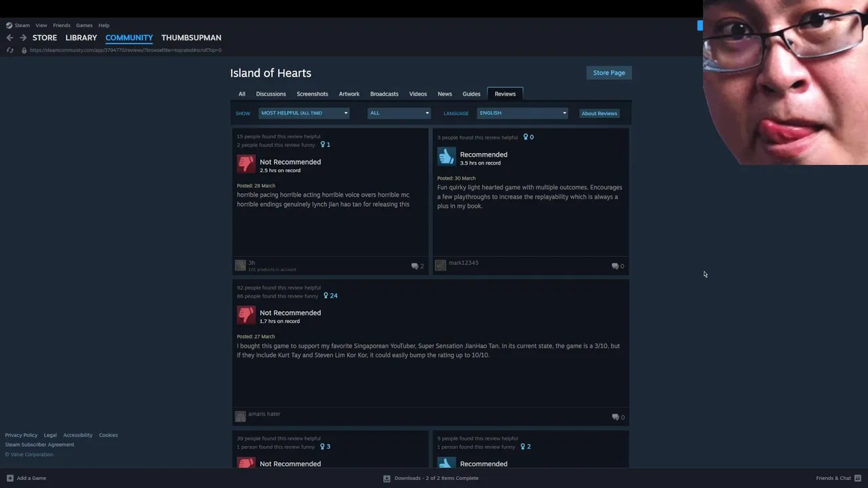This screenshot has height=488, width=868.
Task: Click award icon showing 3
Action: click(x=323, y=447)
